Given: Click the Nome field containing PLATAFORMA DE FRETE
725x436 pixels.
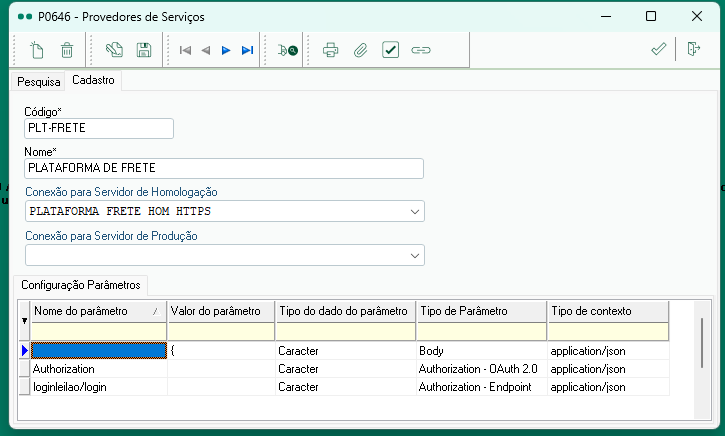Looking at the screenshot, I should (224, 168).
